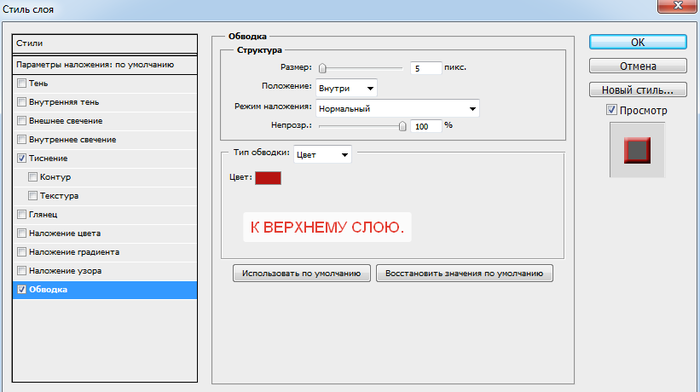Image resolution: width=700 pixels, height=392 pixels.
Task: Close the Стиль слоя dialog
Action: [677, 5]
